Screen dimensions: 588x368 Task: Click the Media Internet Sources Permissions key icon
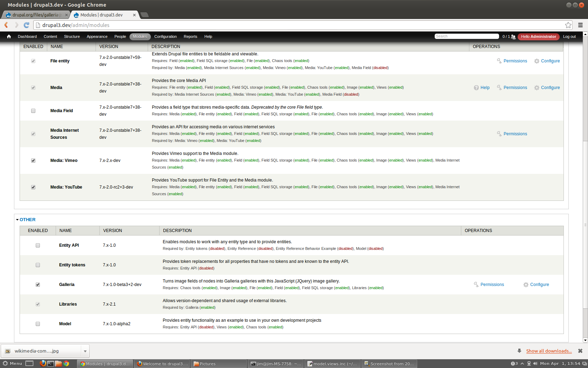coord(499,134)
